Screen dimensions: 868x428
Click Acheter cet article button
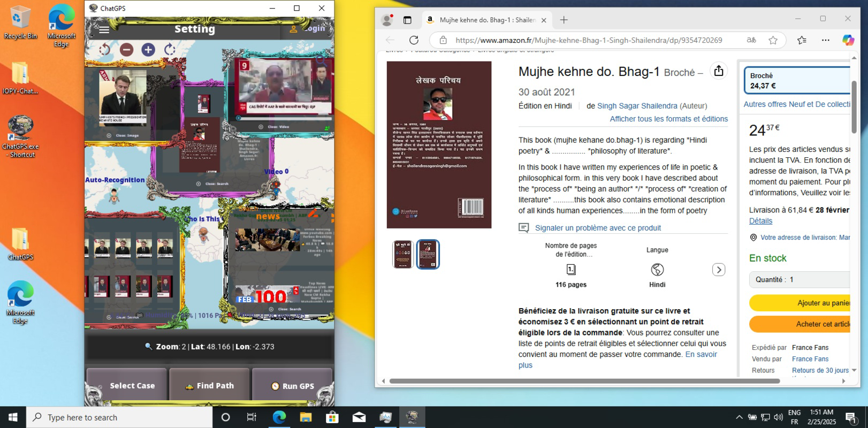800,324
